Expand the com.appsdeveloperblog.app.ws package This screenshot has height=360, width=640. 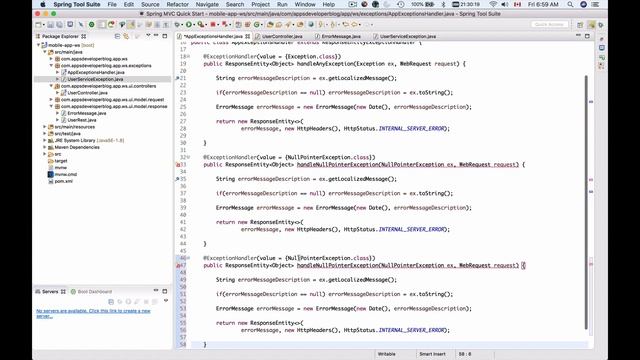click(51, 59)
